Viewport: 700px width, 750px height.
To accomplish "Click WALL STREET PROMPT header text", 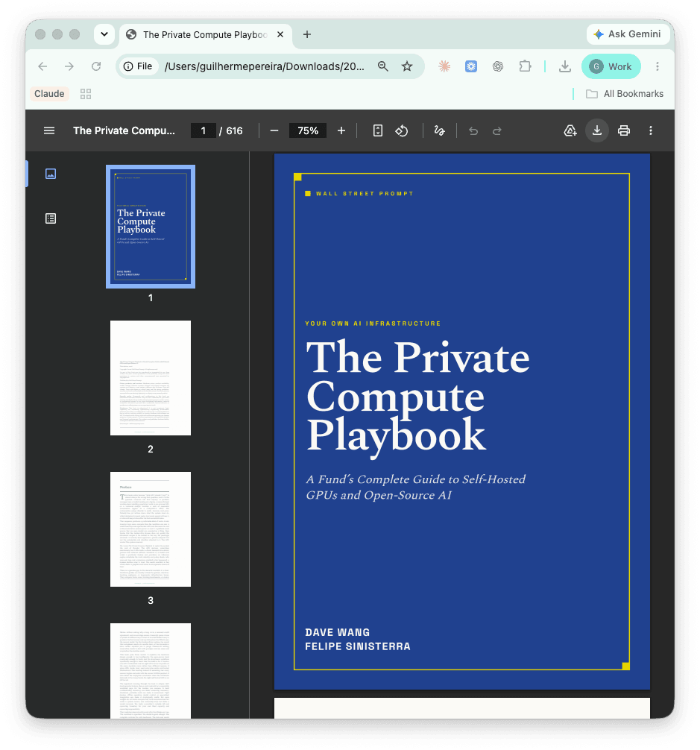I will (365, 194).
